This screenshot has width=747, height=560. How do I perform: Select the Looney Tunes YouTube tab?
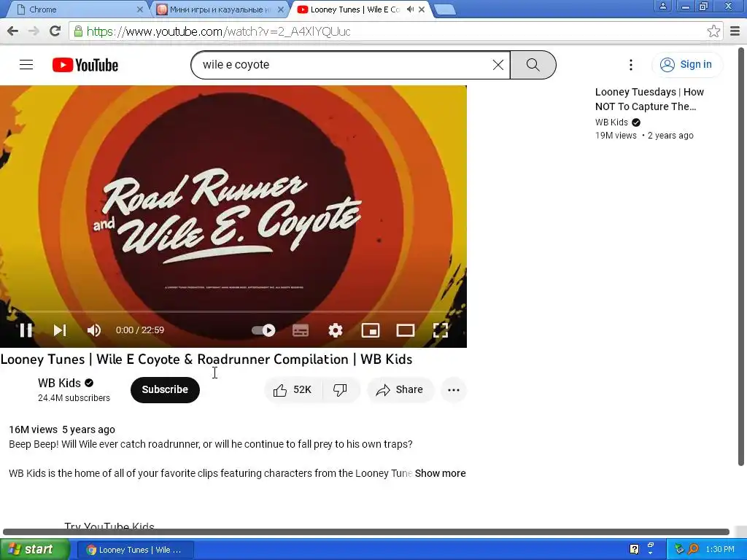point(355,9)
